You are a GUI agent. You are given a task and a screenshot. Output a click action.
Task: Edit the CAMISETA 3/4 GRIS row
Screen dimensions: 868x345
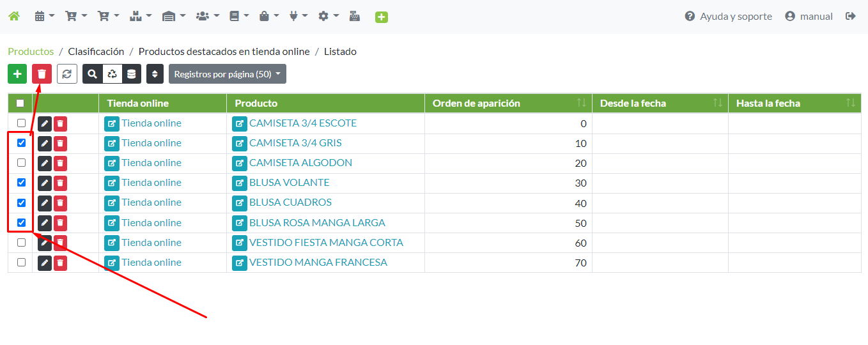pos(45,143)
